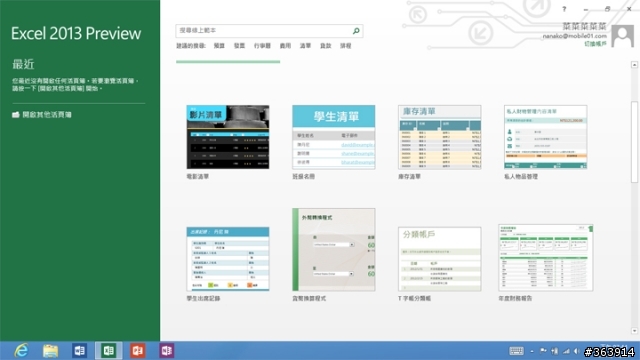Open Action Center flag icon
This screenshot has width=640, height=360.
(543, 351)
